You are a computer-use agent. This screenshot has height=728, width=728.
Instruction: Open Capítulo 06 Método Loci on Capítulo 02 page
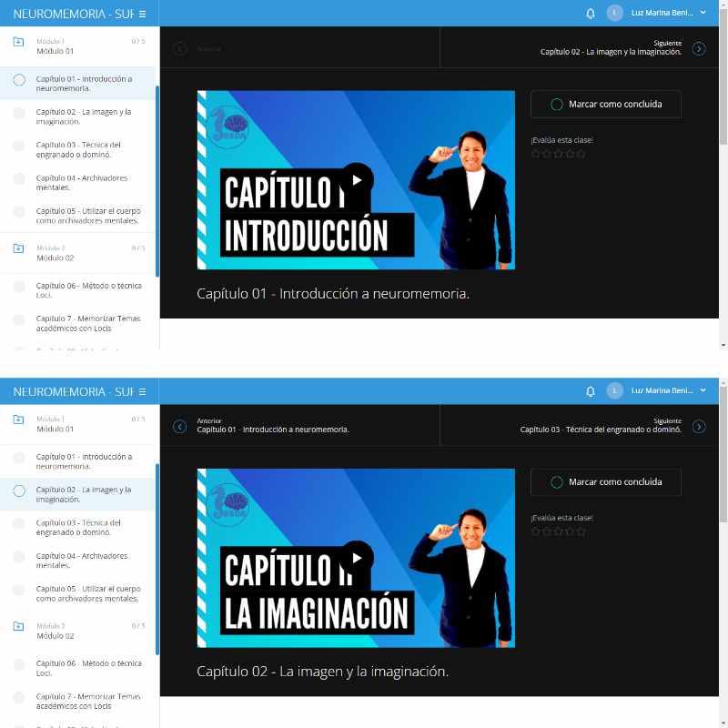[x=88, y=669]
